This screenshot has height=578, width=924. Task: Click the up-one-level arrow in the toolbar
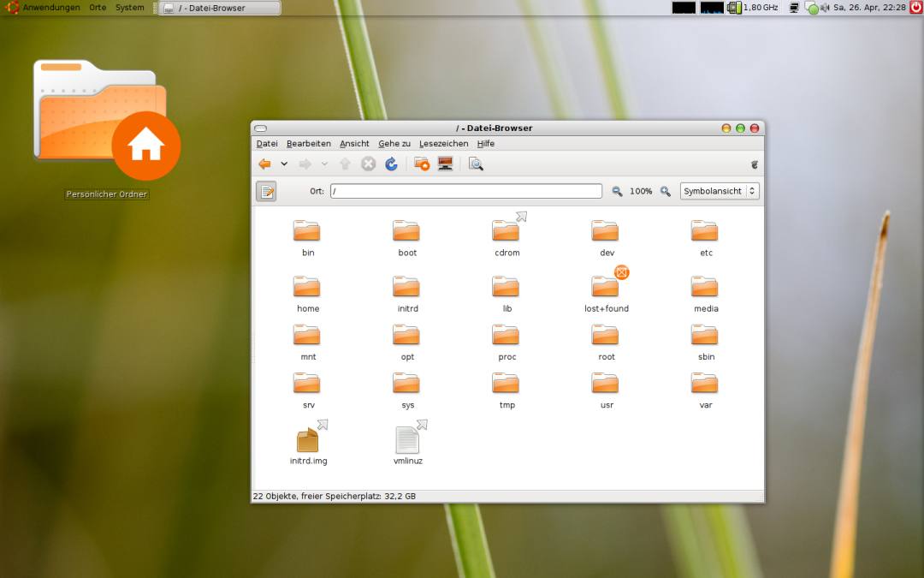pos(346,164)
